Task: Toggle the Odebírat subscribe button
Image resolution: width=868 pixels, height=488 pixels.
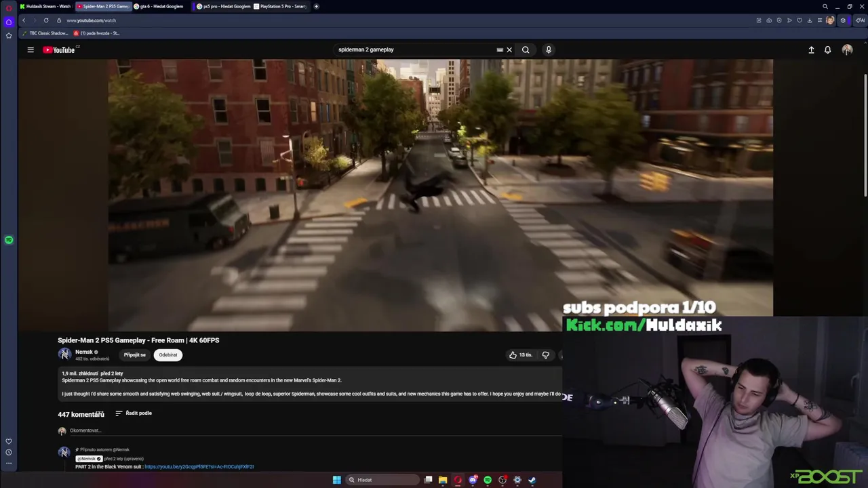Action: click(167, 354)
